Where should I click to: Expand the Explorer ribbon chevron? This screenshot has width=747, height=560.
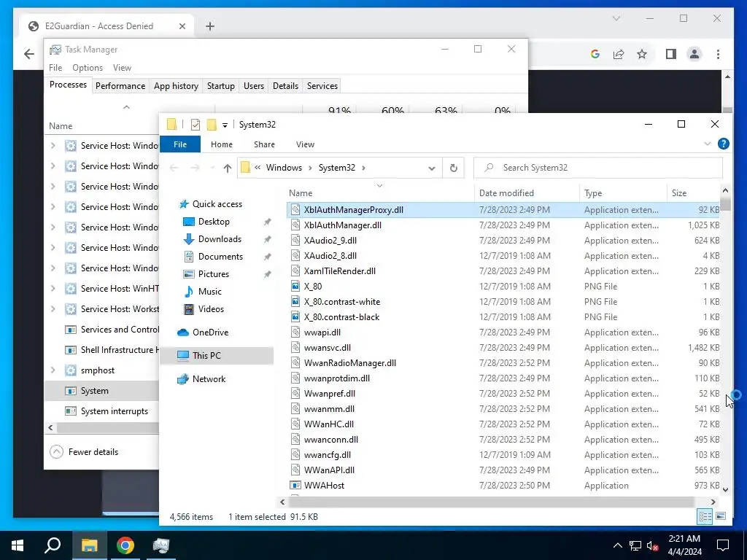(708, 144)
